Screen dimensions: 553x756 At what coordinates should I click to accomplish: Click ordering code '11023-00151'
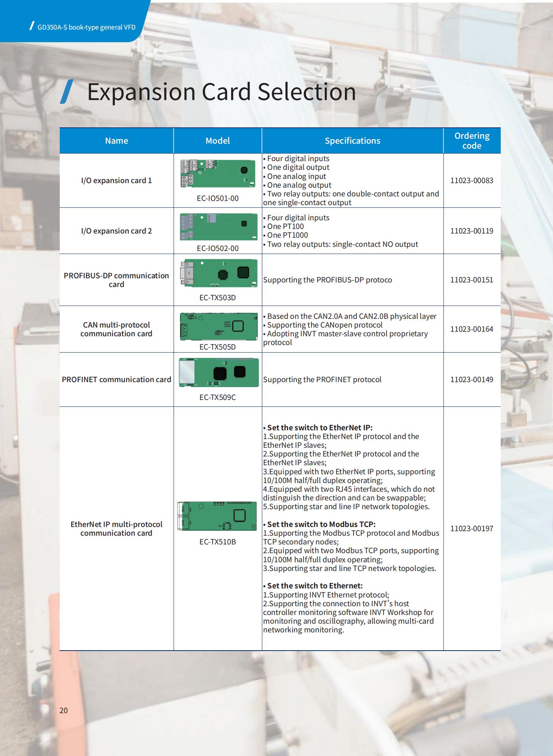(x=472, y=280)
